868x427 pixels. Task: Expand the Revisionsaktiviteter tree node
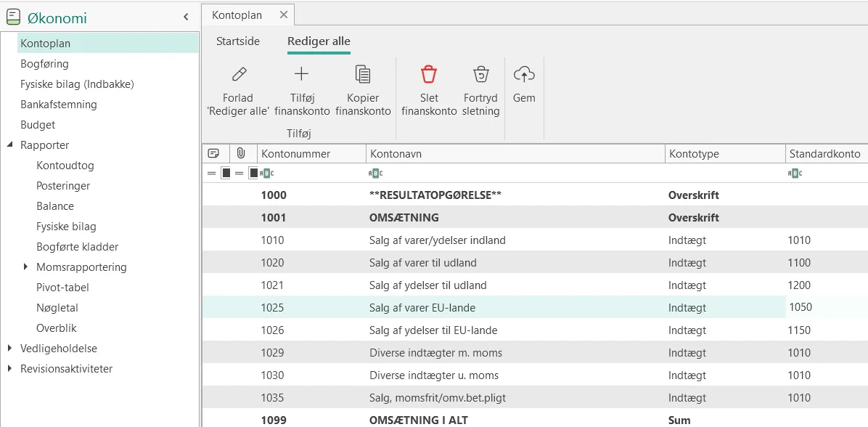tap(10, 368)
